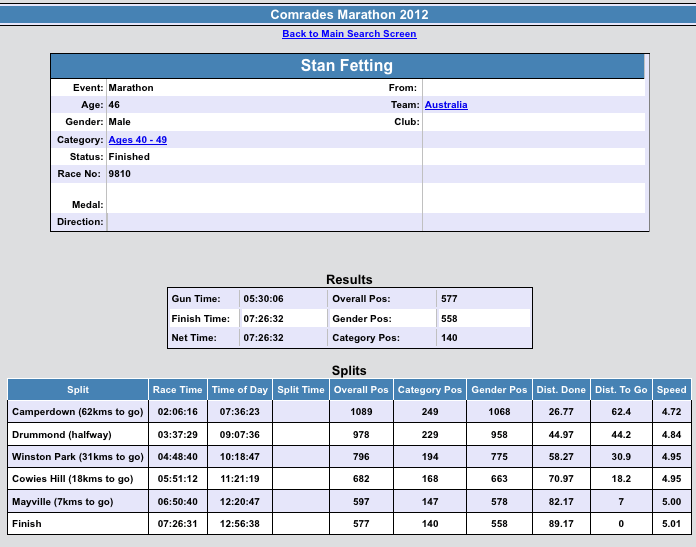
Task: Click the Stan Fetting name header
Action: click(347, 66)
